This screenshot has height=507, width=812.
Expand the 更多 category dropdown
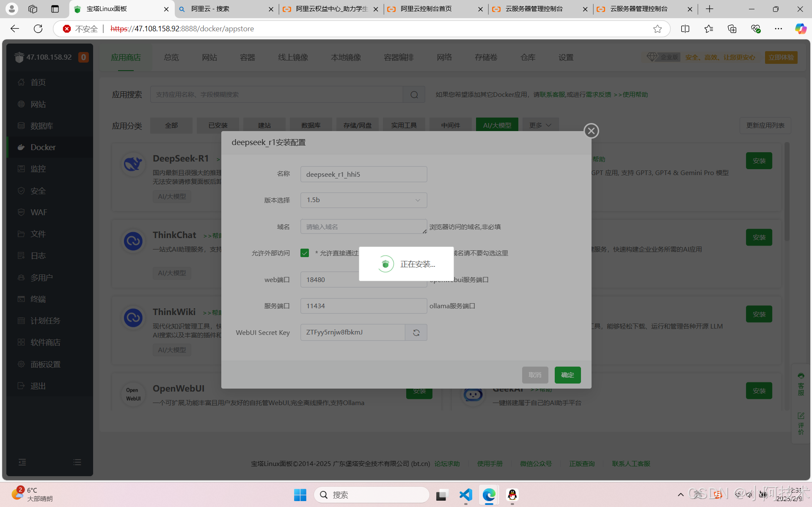[540, 125]
